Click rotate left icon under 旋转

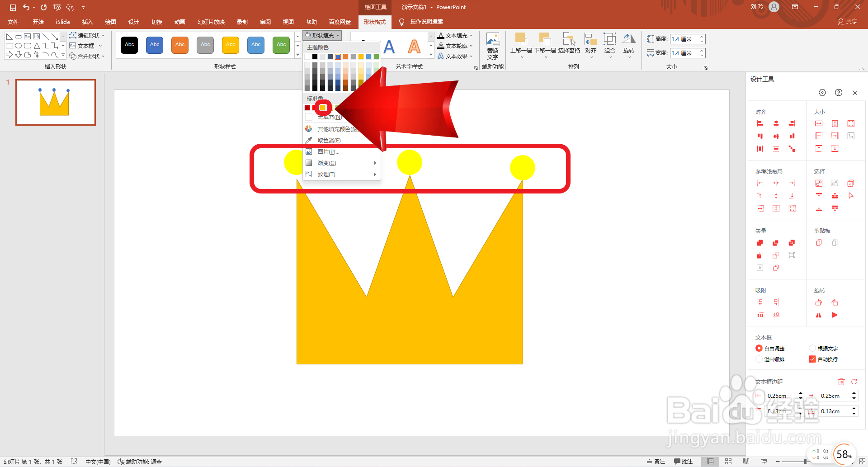(x=819, y=302)
